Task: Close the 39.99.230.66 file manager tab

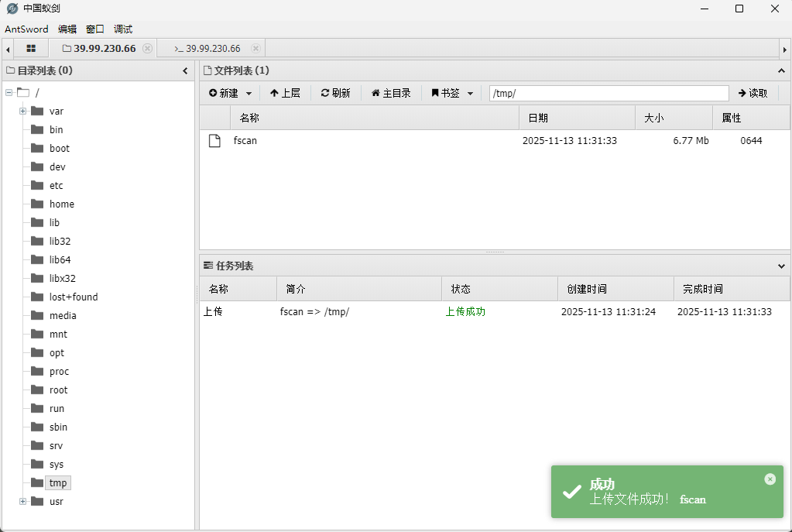Action: (x=147, y=48)
